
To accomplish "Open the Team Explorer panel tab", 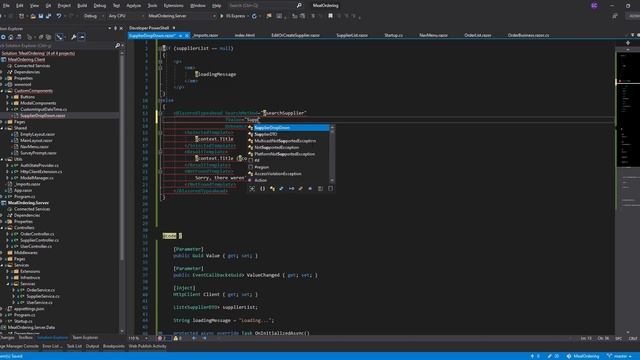I will click(85, 338).
